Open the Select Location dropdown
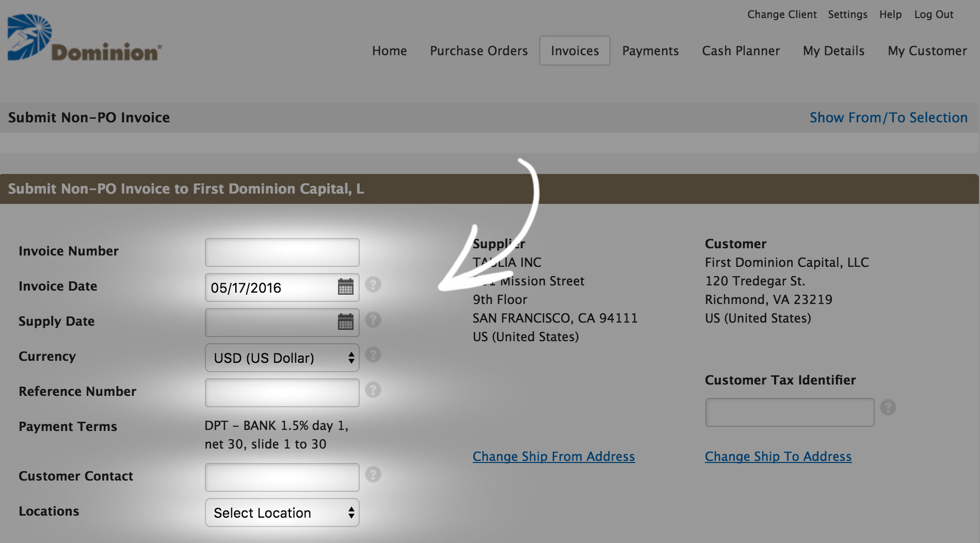 pyautogui.click(x=282, y=513)
